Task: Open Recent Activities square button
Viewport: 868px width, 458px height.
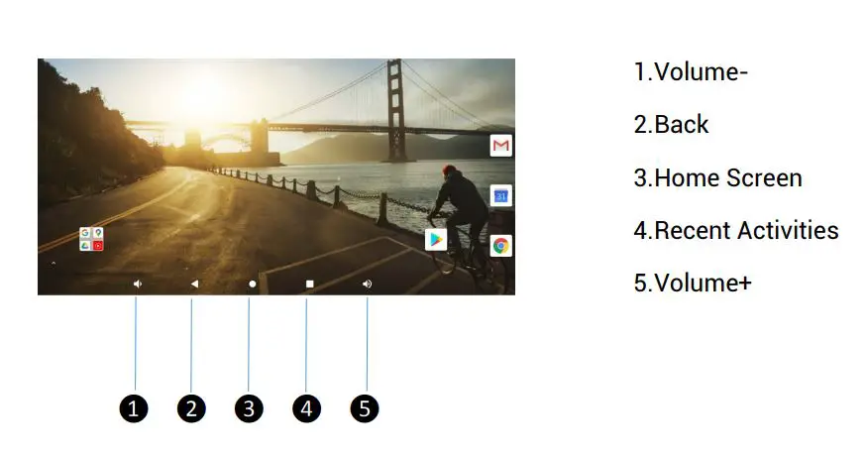Action: pyautogui.click(x=310, y=285)
